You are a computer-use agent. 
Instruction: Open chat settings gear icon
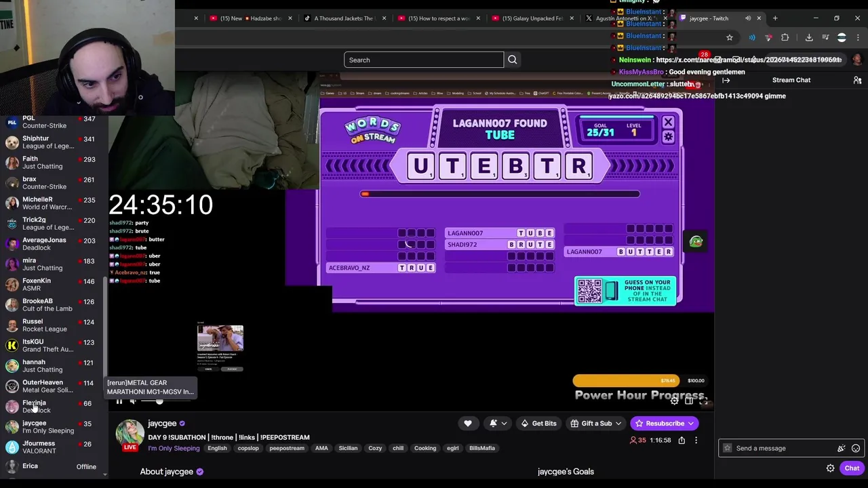click(830, 468)
